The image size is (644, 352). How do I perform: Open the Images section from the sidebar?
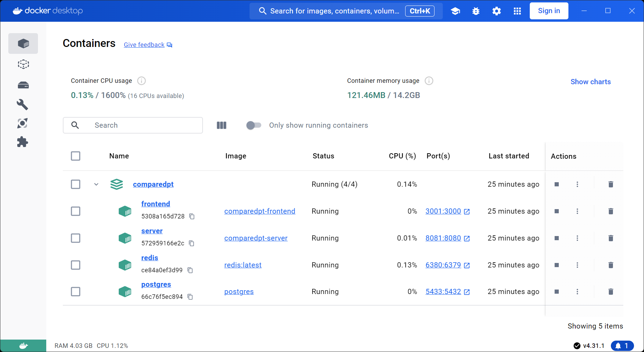23,64
